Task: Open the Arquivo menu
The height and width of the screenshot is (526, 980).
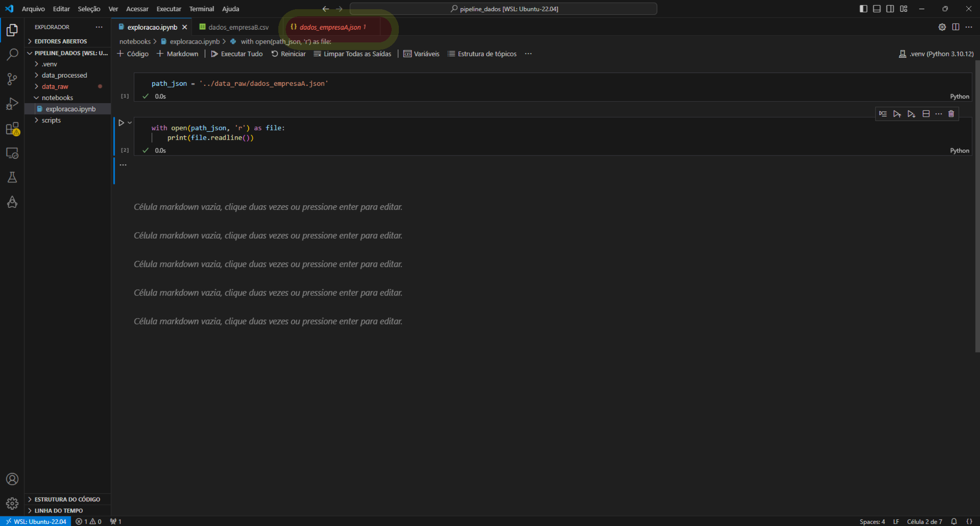Action: [x=33, y=9]
